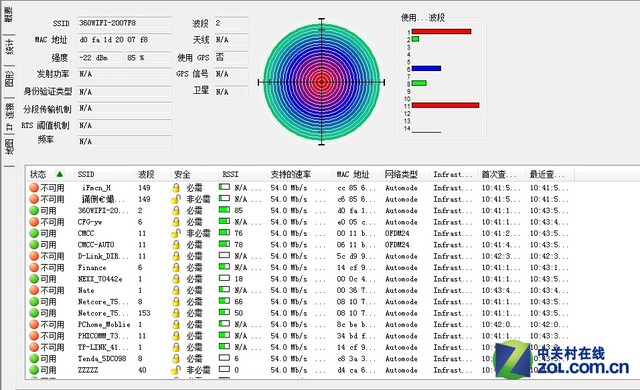Select the TP-LINK_41... SSID cell

[x=102, y=347]
